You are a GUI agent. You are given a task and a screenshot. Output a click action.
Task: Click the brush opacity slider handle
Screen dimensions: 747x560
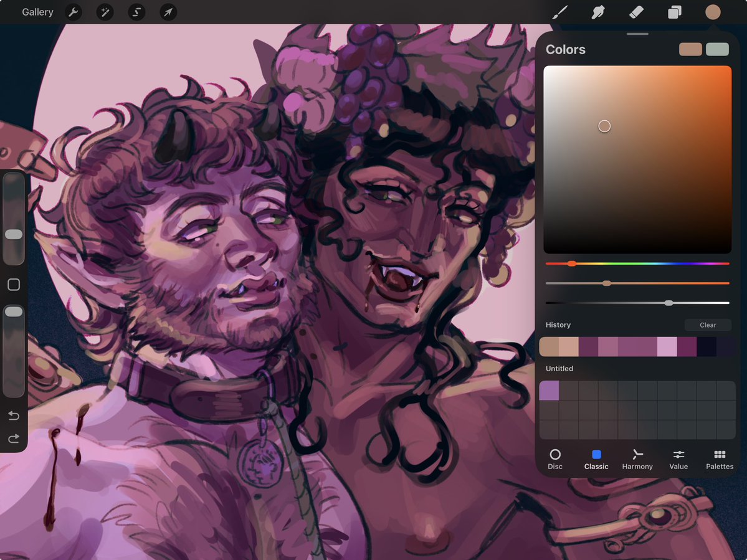coord(14,311)
